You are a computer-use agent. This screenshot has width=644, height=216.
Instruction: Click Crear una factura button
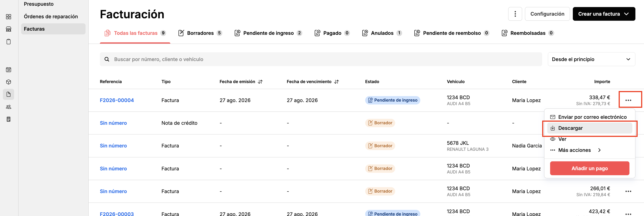[x=604, y=14]
